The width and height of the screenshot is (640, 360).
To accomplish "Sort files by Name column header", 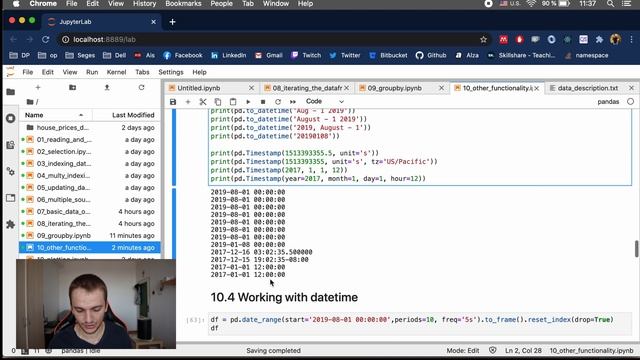I will tap(55, 115).
